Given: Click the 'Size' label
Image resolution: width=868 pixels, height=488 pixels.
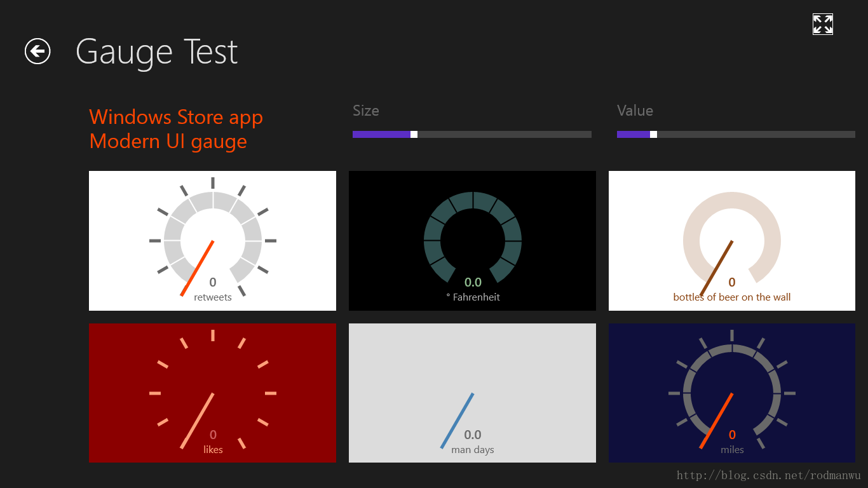Looking at the screenshot, I should tap(366, 111).
